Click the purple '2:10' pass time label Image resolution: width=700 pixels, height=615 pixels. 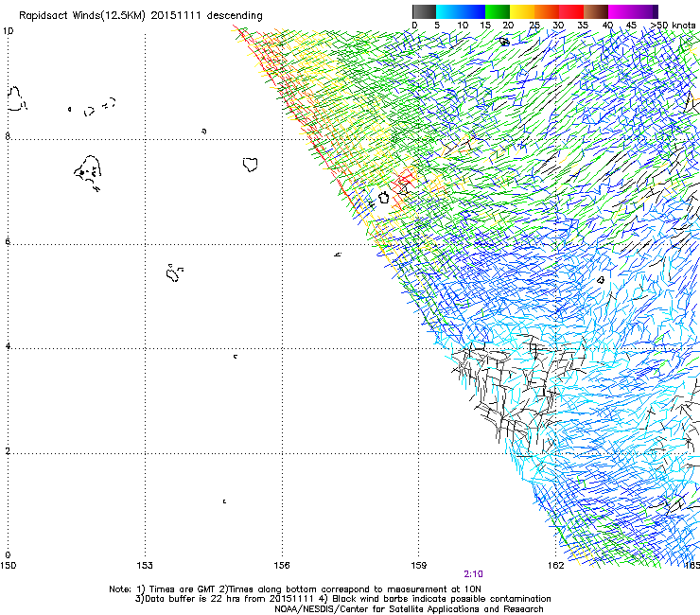tap(473, 574)
